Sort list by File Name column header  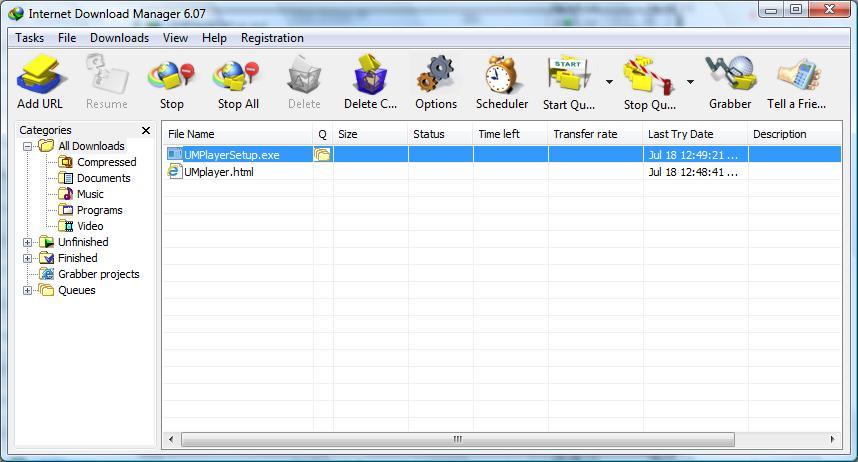click(x=238, y=134)
